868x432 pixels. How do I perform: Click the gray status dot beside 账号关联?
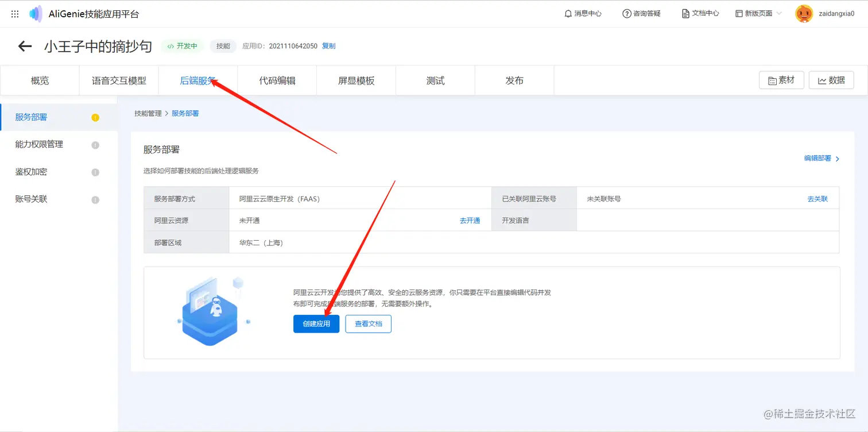coord(95,200)
